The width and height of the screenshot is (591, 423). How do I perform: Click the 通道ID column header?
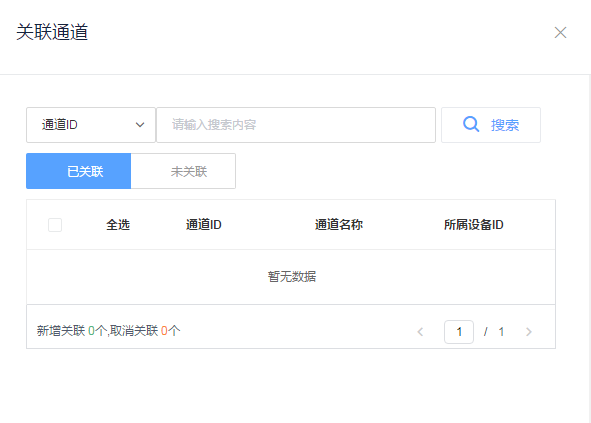(204, 225)
